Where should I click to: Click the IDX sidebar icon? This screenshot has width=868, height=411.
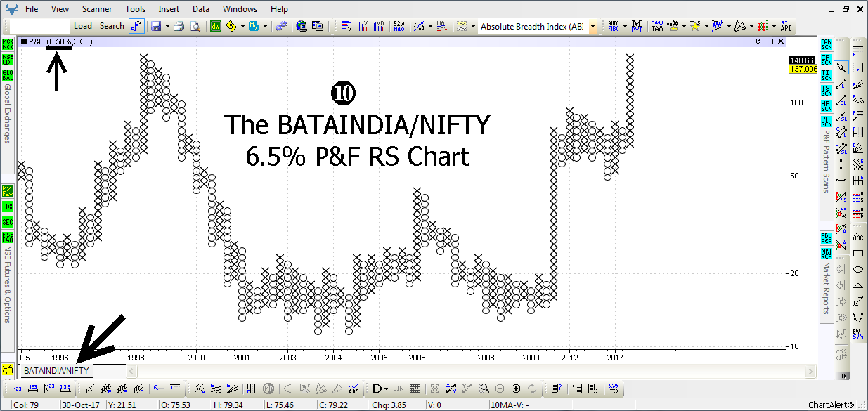tap(8, 207)
